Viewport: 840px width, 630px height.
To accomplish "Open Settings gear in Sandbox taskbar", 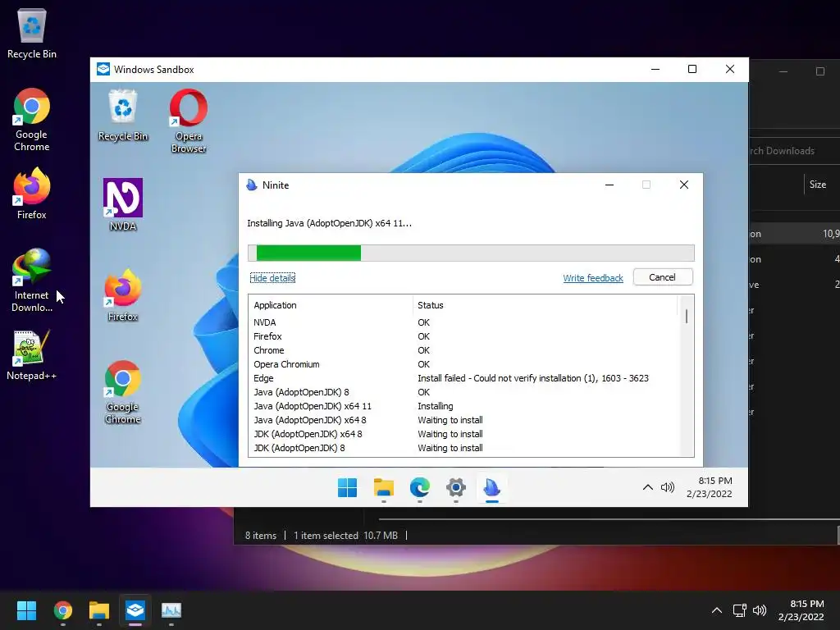I will point(456,487).
